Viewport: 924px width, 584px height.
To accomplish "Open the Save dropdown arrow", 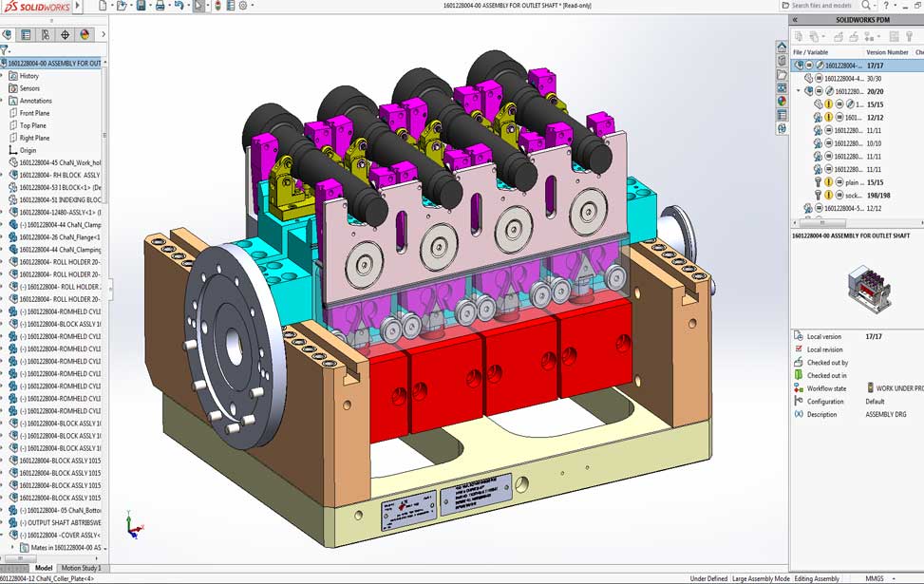I will [x=149, y=6].
